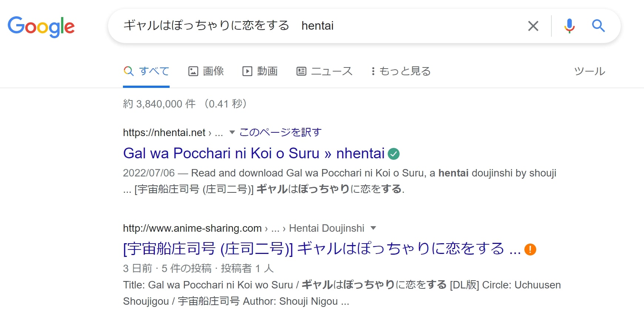The height and width of the screenshot is (314, 644).
Task: Expand the arrow next to nhentai.net URL
Action: coord(232,132)
